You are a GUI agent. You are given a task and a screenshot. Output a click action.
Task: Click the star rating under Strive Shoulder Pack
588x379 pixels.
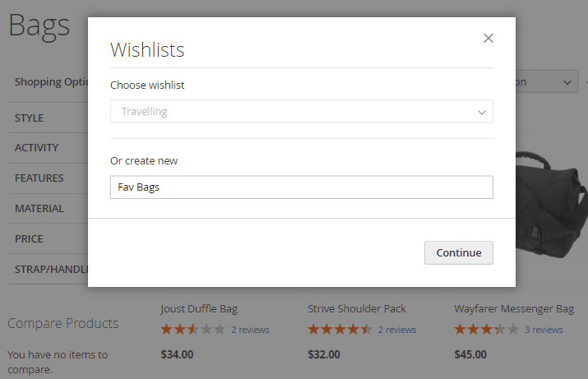pos(340,330)
